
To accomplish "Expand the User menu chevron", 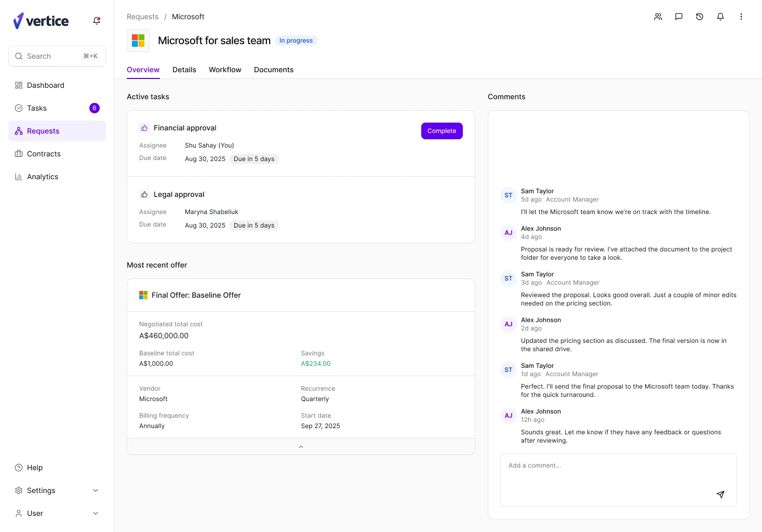I will 96,513.
